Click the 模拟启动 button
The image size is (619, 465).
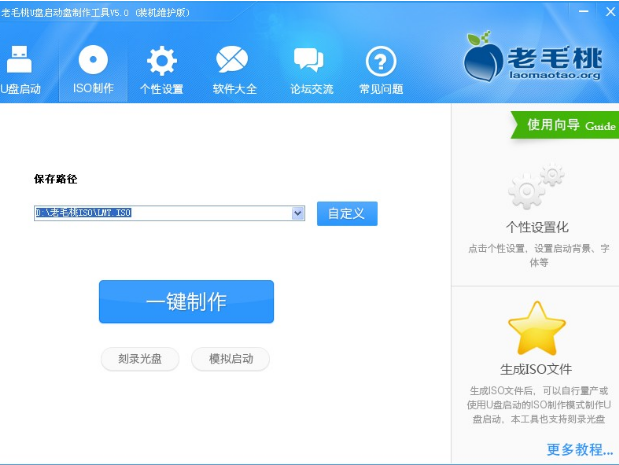pyautogui.click(x=231, y=359)
